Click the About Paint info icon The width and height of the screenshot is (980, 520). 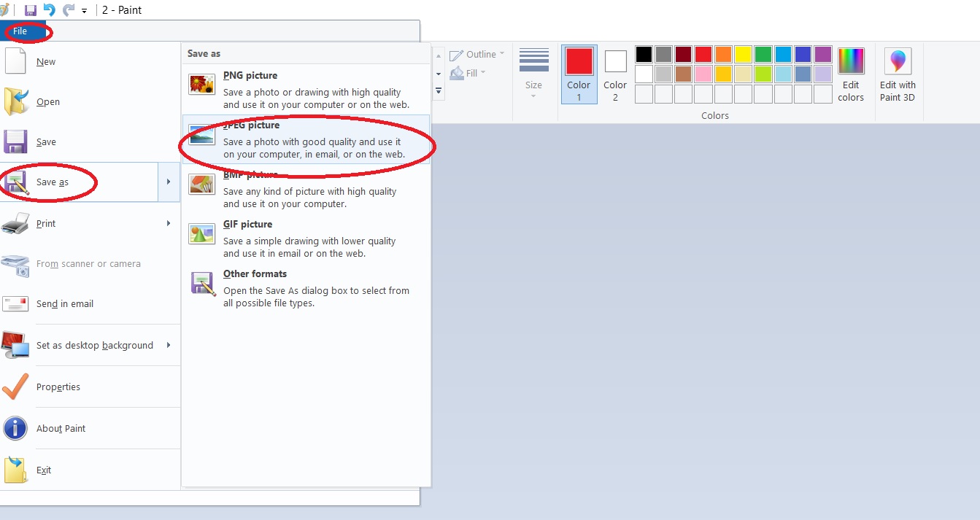15,429
